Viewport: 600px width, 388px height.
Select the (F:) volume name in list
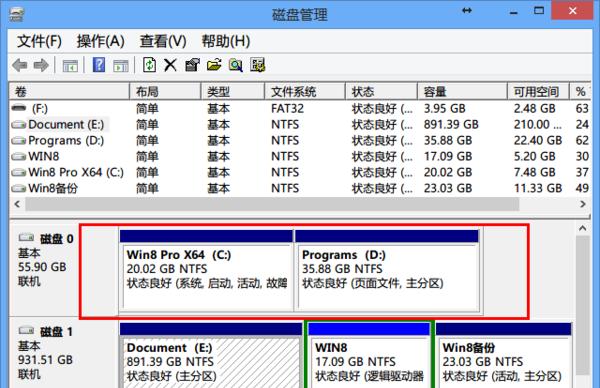(x=40, y=109)
